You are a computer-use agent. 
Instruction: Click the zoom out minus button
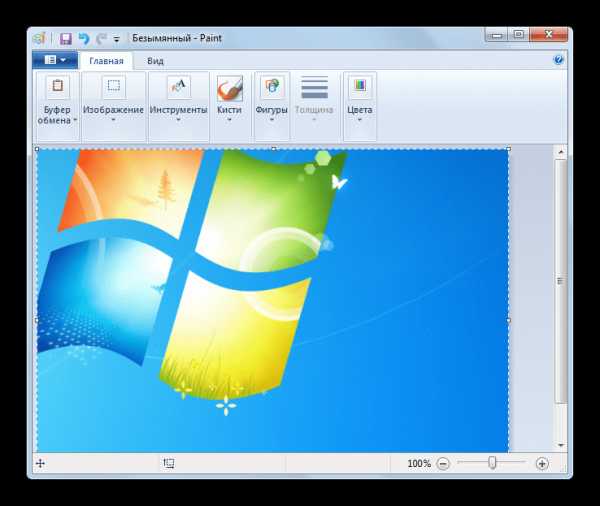443,464
